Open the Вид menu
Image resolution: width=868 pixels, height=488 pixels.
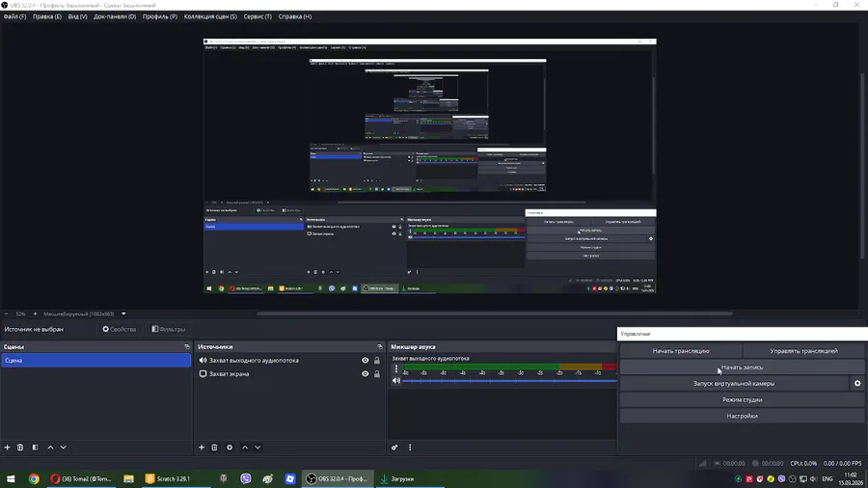(x=77, y=16)
